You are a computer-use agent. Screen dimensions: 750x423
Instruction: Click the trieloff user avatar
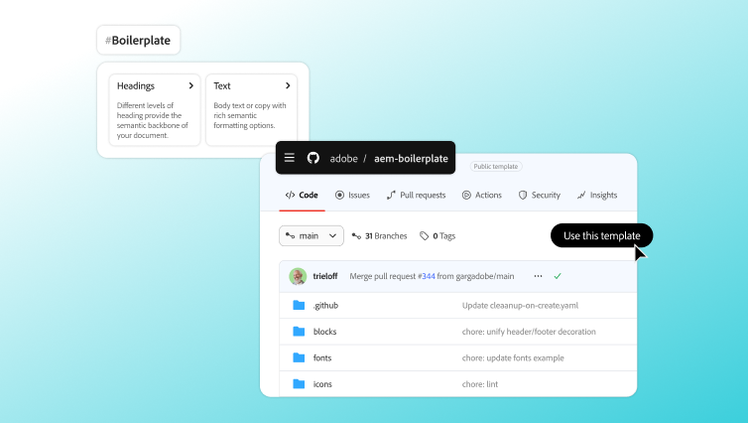pos(297,276)
